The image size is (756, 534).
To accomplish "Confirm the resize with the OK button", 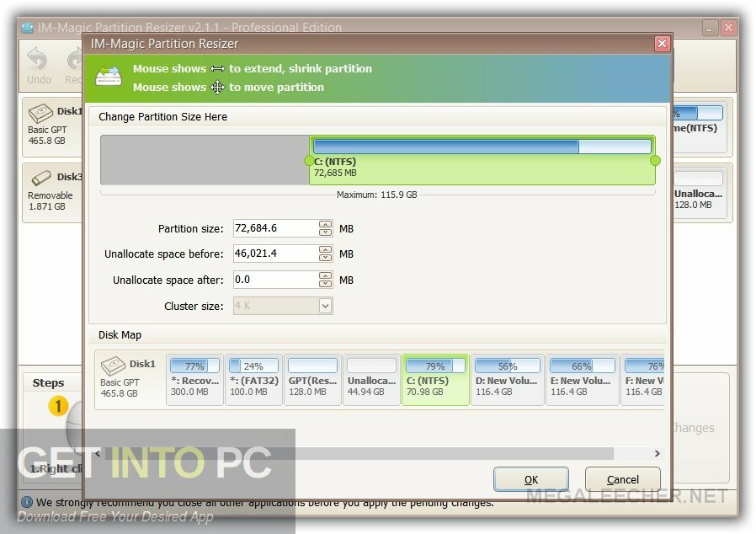I will pos(531,479).
